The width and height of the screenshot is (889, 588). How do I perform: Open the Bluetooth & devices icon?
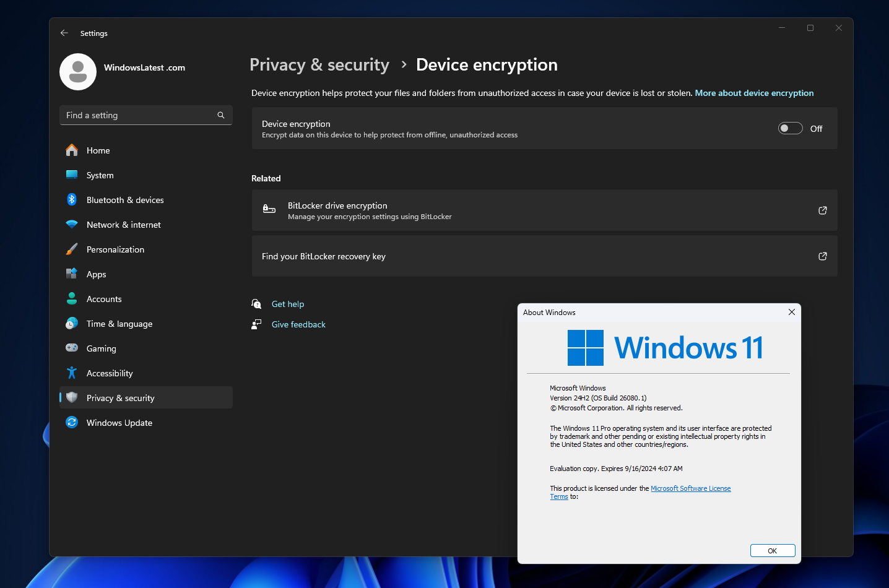click(71, 199)
